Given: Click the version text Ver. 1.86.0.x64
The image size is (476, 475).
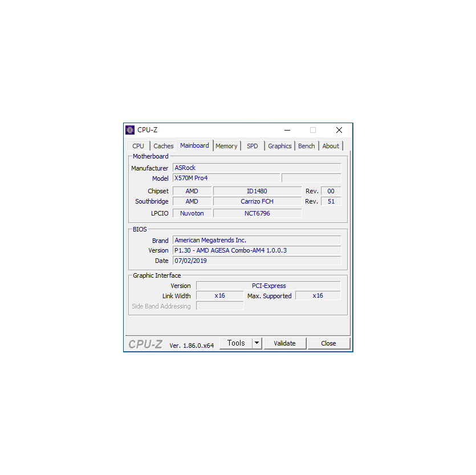Looking at the screenshot, I should (x=192, y=346).
